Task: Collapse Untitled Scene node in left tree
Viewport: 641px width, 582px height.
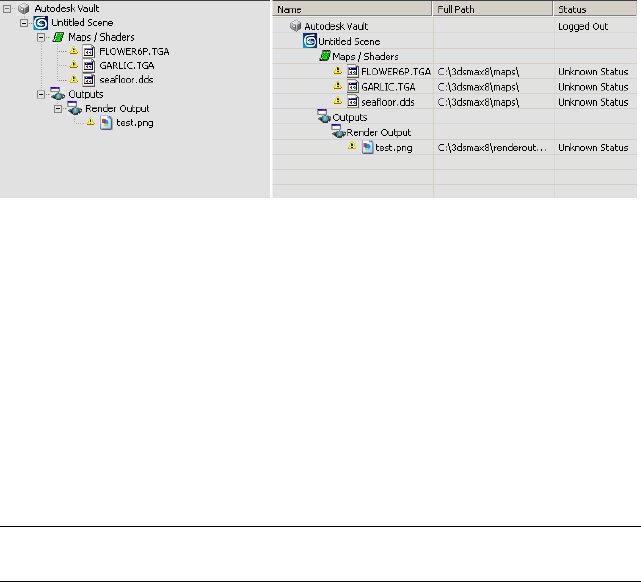Action: tap(24, 23)
